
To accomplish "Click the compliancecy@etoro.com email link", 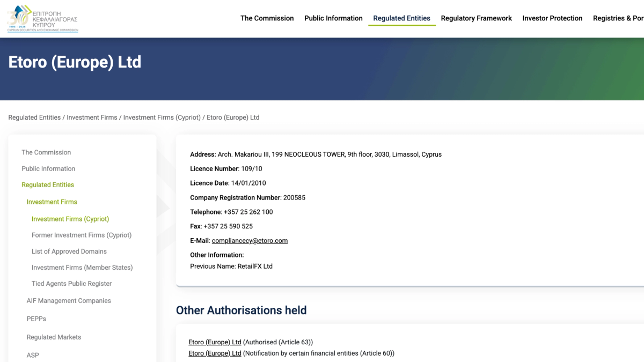I will click(250, 241).
